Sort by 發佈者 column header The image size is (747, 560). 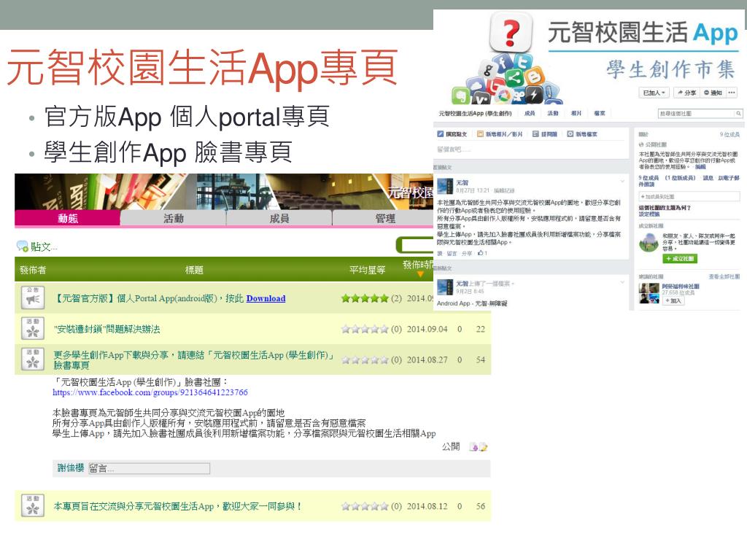[x=33, y=270]
